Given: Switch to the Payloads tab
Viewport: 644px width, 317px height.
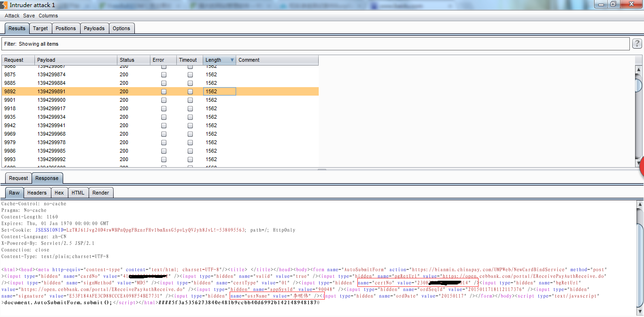Looking at the screenshot, I should point(94,28).
